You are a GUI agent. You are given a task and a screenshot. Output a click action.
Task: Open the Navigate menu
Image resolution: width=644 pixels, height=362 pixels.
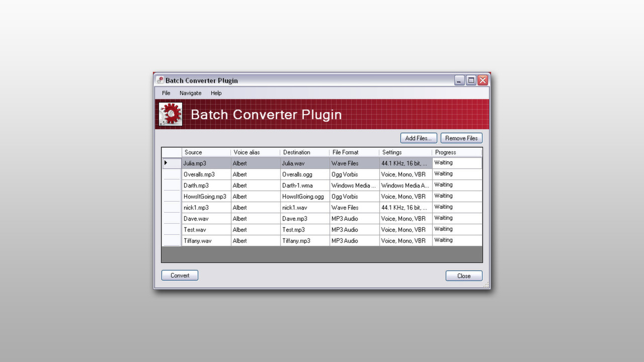[190, 93]
